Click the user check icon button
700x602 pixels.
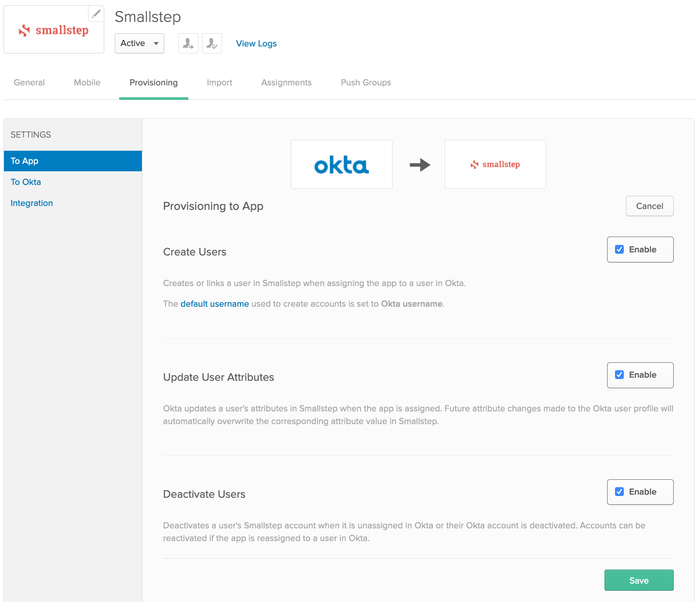(x=212, y=43)
